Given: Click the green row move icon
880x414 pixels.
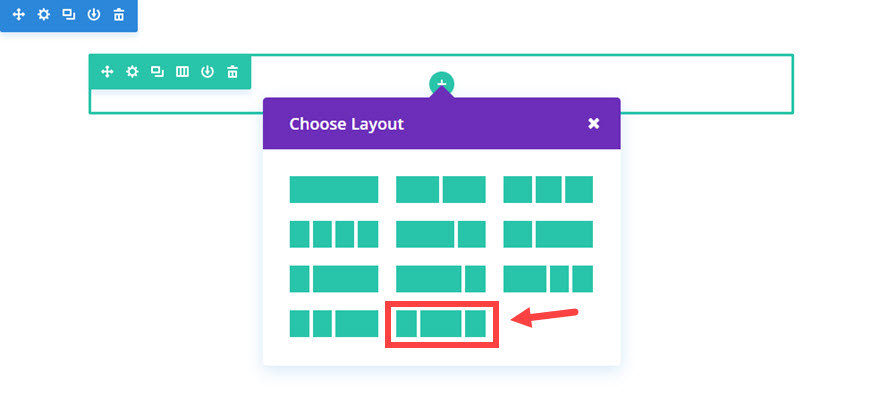Looking at the screenshot, I should [107, 72].
